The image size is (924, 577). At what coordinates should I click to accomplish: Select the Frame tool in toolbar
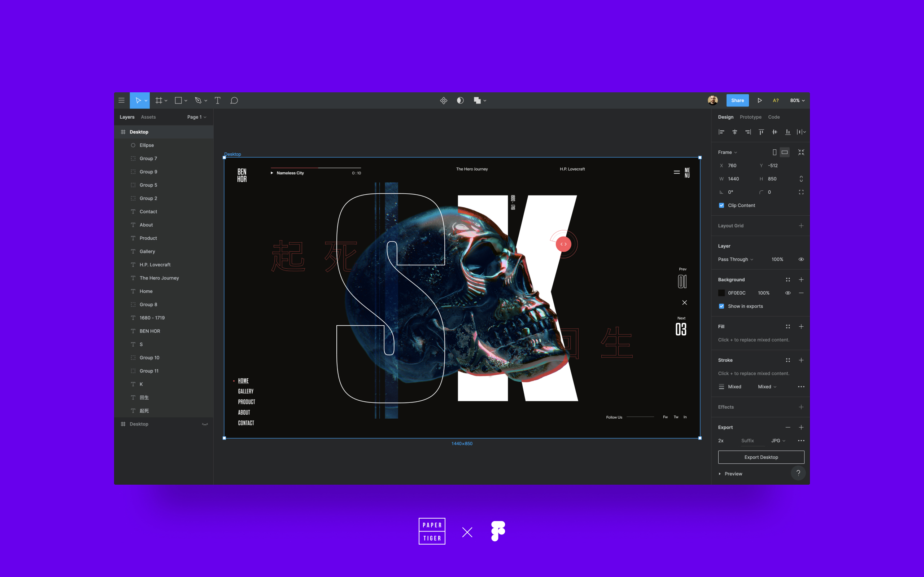point(159,100)
